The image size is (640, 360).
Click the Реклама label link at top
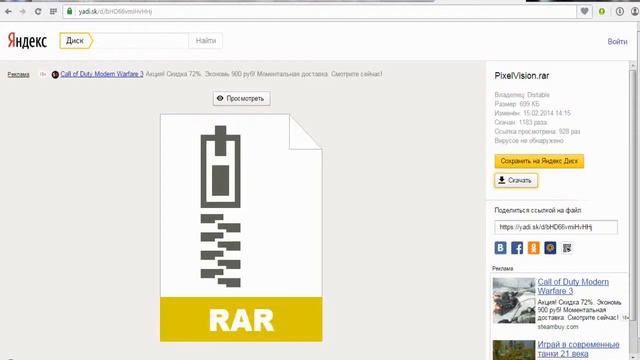pyautogui.click(x=18, y=75)
